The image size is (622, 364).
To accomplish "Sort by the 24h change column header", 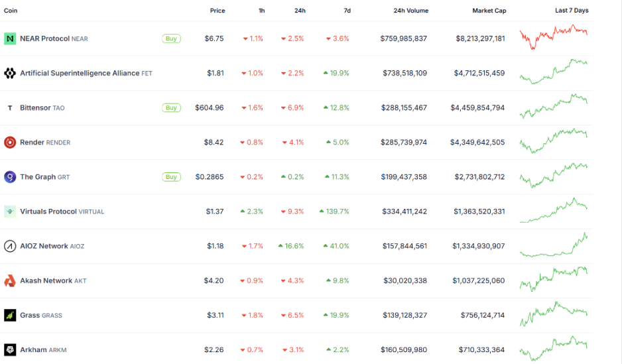I will pyautogui.click(x=300, y=11).
